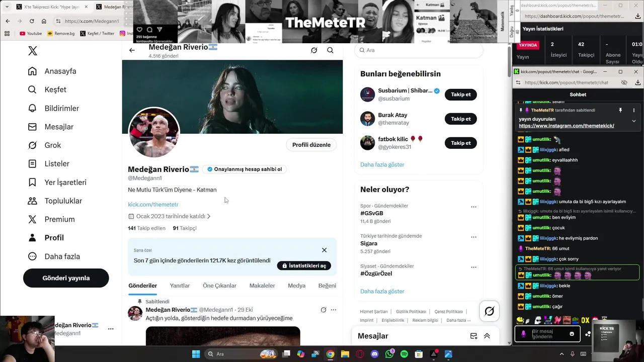Select the Medya tab
The image size is (644, 362).
pos(296,286)
